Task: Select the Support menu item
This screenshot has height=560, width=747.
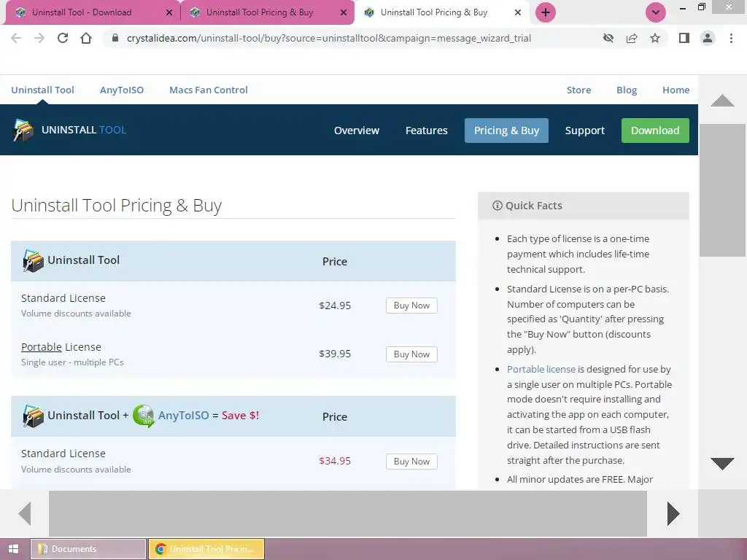Action: click(584, 131)
